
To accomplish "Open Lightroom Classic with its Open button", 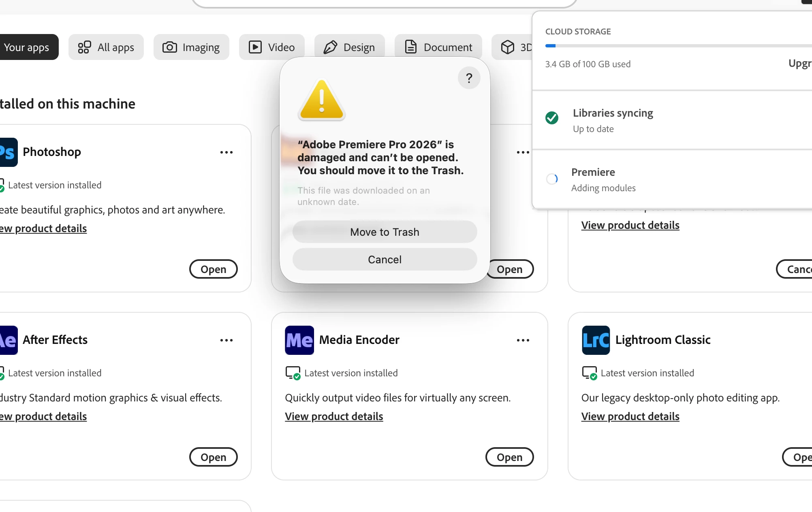I will click(797, 457).
